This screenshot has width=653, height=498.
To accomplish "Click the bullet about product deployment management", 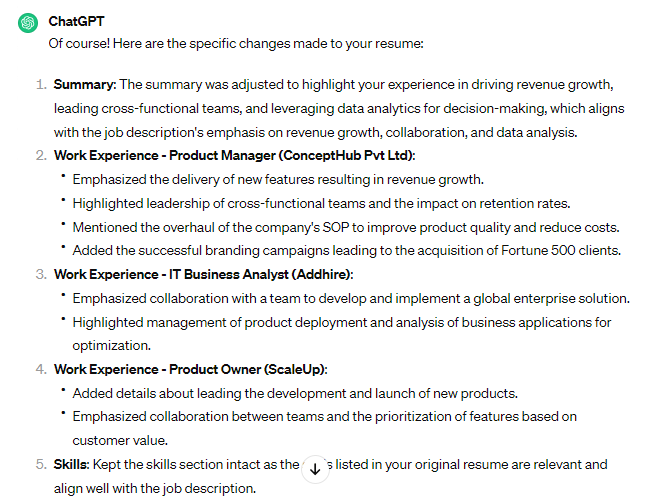I will click(x=342, y=322).
